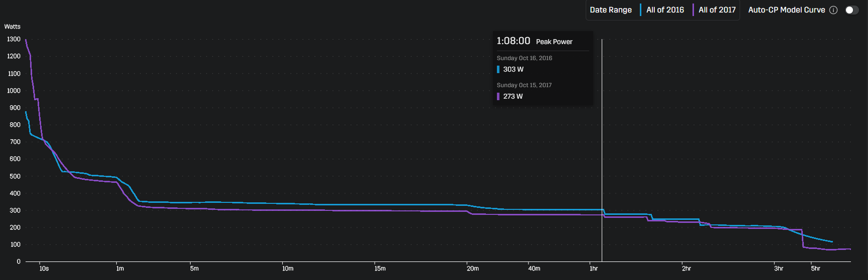Image resolution: width=868 pixels, height=280 pixels.
Task: Click the 1:08:00 Peak Power tooltip header
Action: pyautogui.click(x=534, y=41)
